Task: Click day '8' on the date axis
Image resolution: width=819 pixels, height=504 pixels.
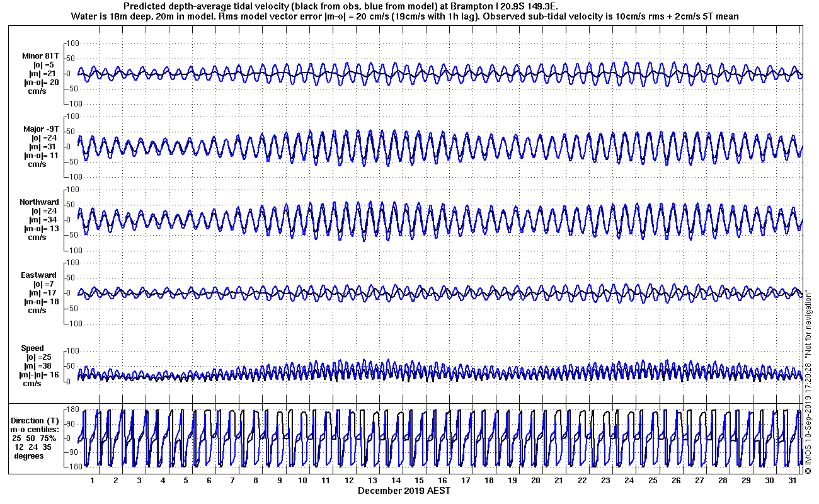Action: click(256, 481)
